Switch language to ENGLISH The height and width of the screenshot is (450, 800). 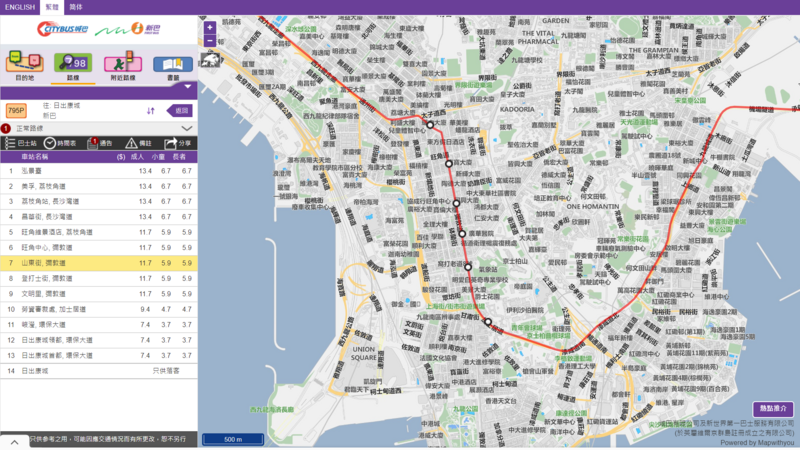coord(20,7)
